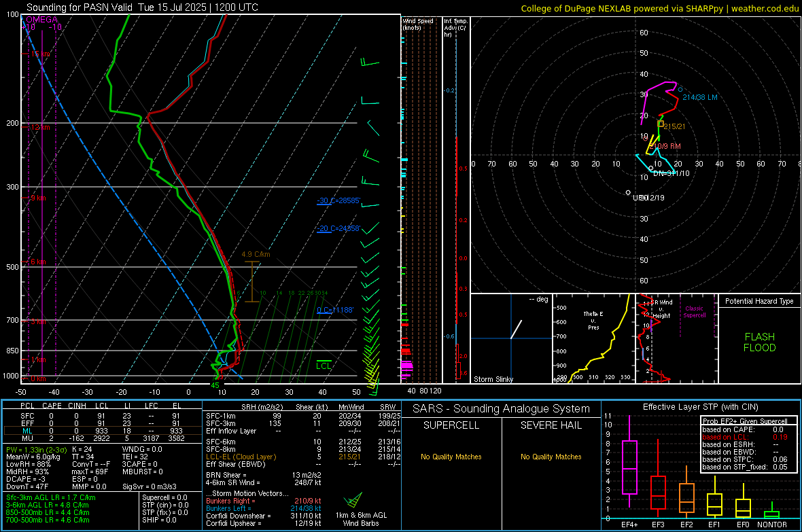Screen dimensions: 802x532
Task: Click the 'SigSvr = 0 m3/s3' value
Action: click(150, 486)
